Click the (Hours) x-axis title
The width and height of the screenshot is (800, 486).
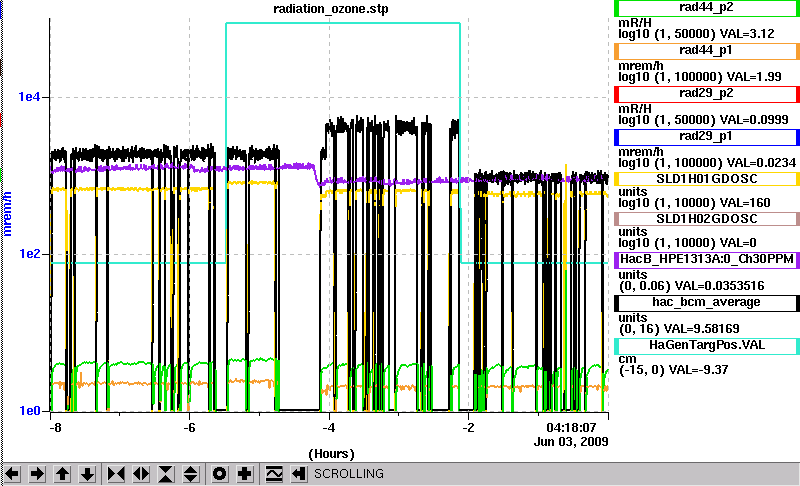331,454
